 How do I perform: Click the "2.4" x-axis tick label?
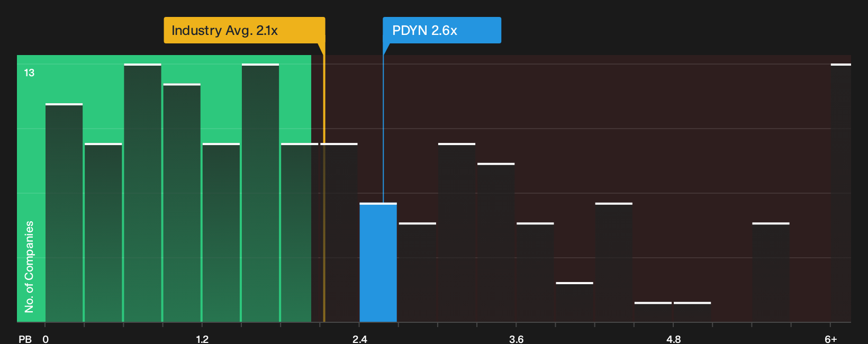coord(360,339)
